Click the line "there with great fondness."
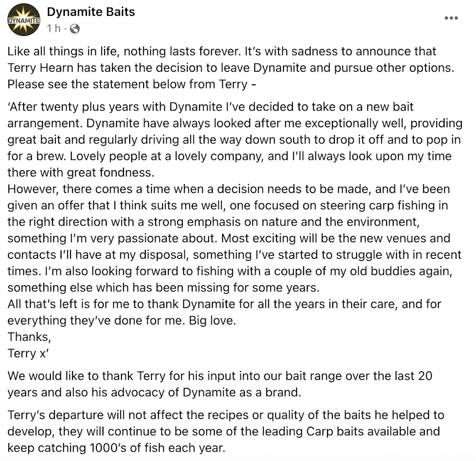 [81, 173]
